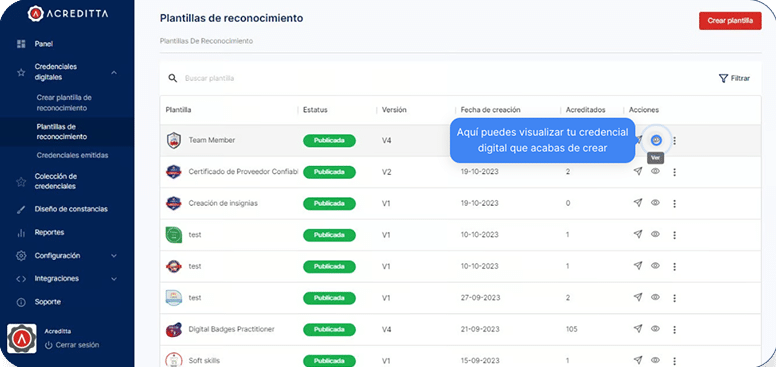This screenshot has height=367, width=776.
Task: Open Diseño de constancias in sidebar
Action: 71,209
